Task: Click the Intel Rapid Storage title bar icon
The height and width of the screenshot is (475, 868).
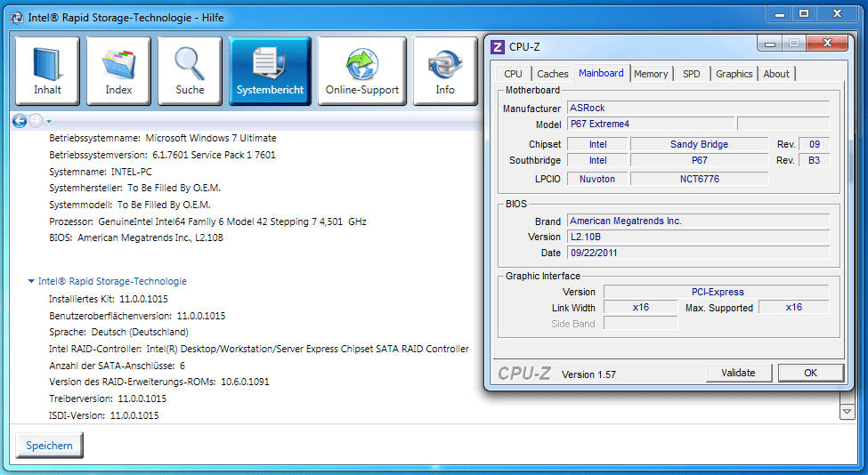Action: [17, 18]
